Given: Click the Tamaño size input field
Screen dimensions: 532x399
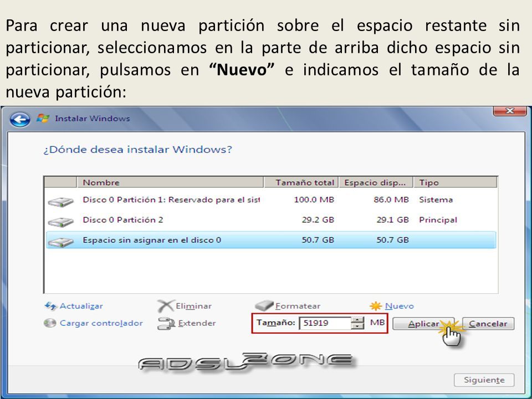Looking at the screenshot, I should 325,323.
